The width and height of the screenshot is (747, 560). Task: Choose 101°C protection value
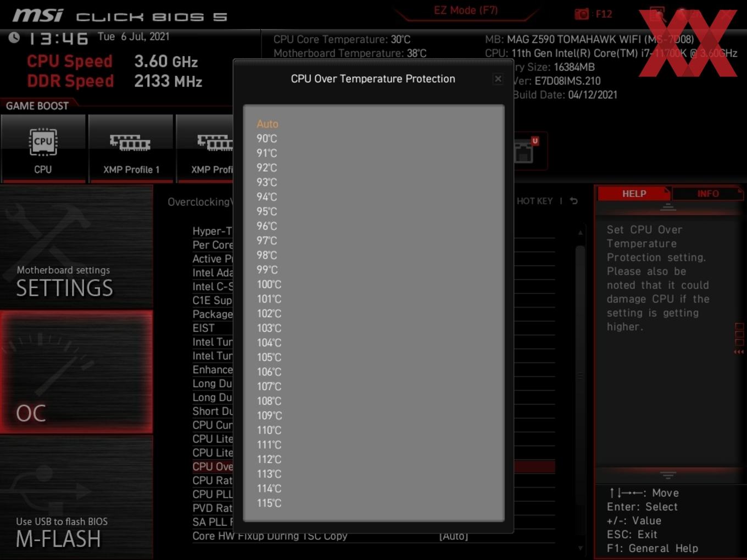(269, 299)
